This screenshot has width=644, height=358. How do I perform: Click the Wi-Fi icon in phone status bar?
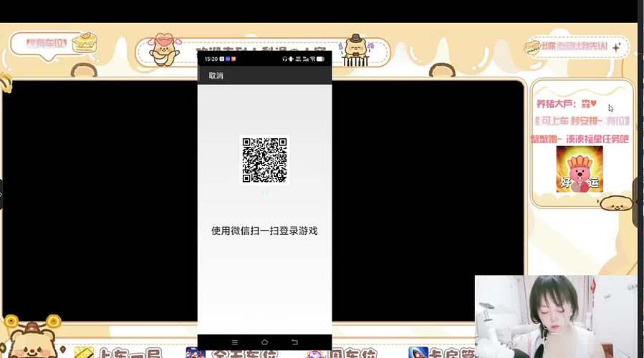[x=312, y=59]
